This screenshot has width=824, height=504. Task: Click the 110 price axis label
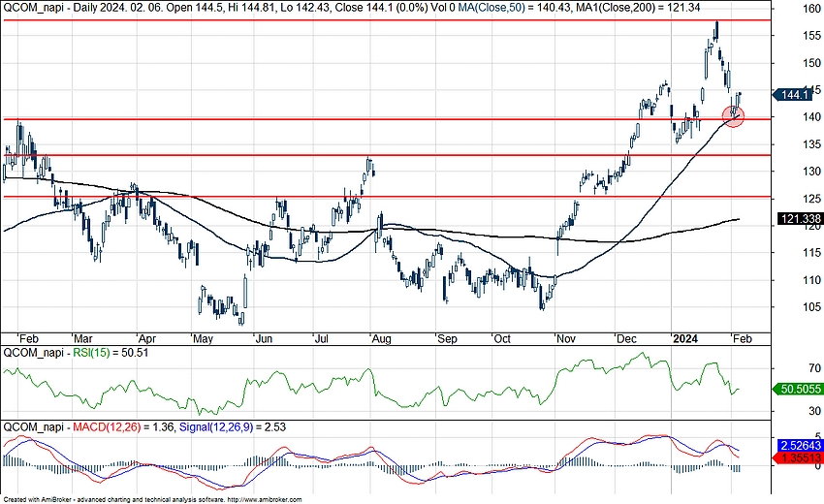pos(812,280)
